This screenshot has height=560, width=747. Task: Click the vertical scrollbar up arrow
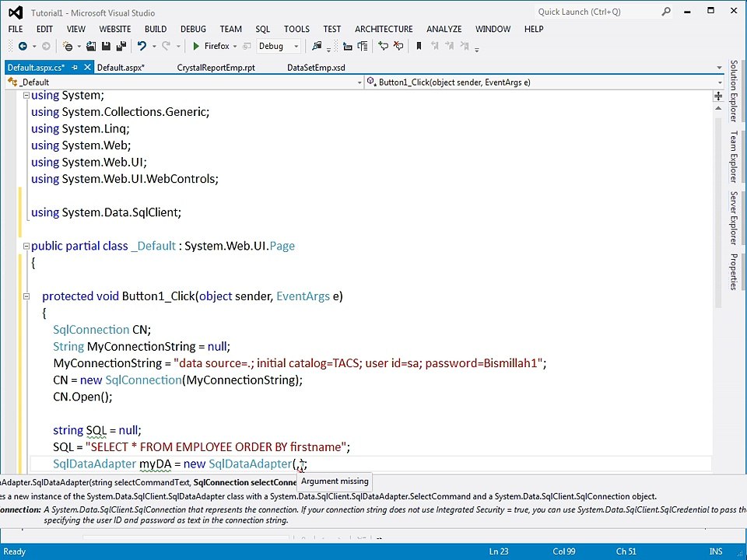click(x=718, y=109)
